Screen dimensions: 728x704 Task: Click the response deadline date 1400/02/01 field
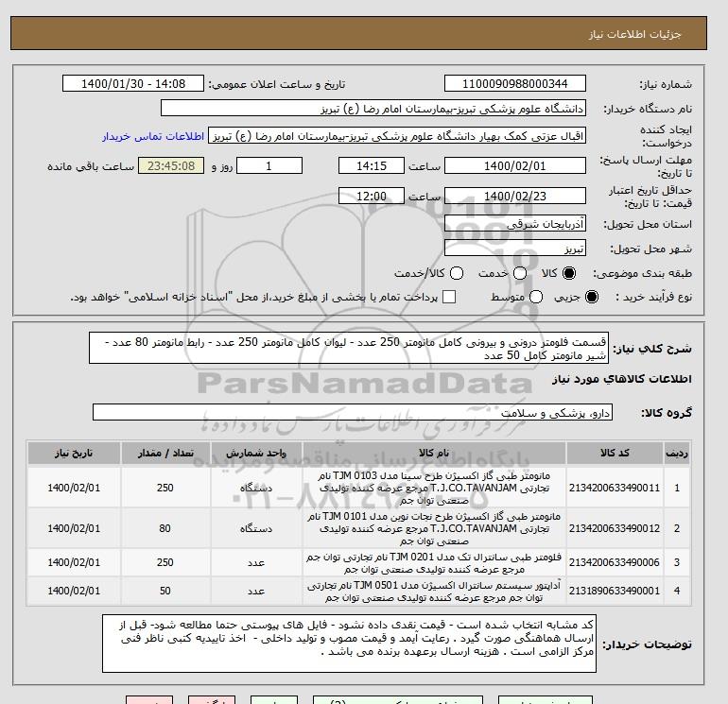[x=515, y=165]
